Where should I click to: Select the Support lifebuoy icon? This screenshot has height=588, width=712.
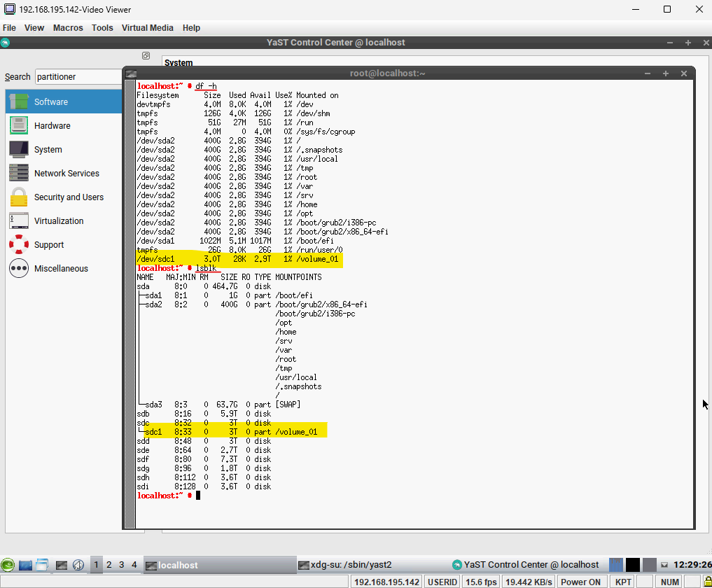tap(19, 244)
